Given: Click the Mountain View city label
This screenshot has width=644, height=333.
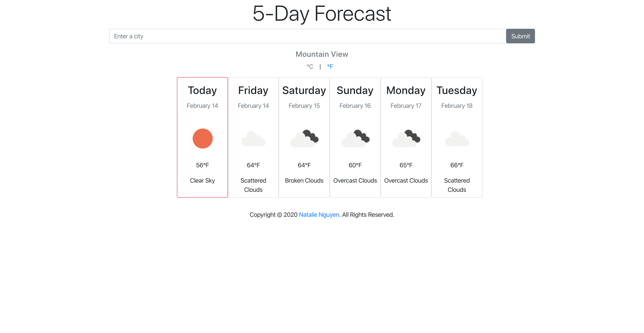Looking at the screenshot, I should pyautogui.click(x=322, y=54).
